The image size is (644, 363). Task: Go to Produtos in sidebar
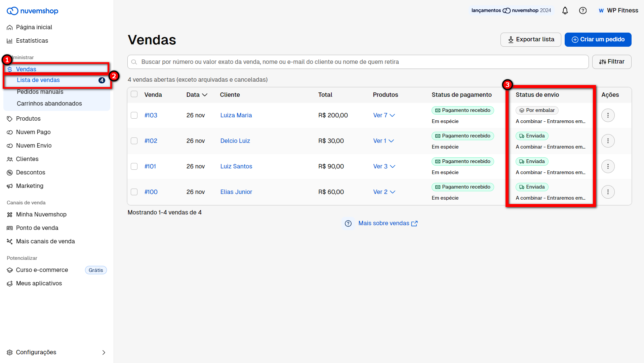click(28, 119)
